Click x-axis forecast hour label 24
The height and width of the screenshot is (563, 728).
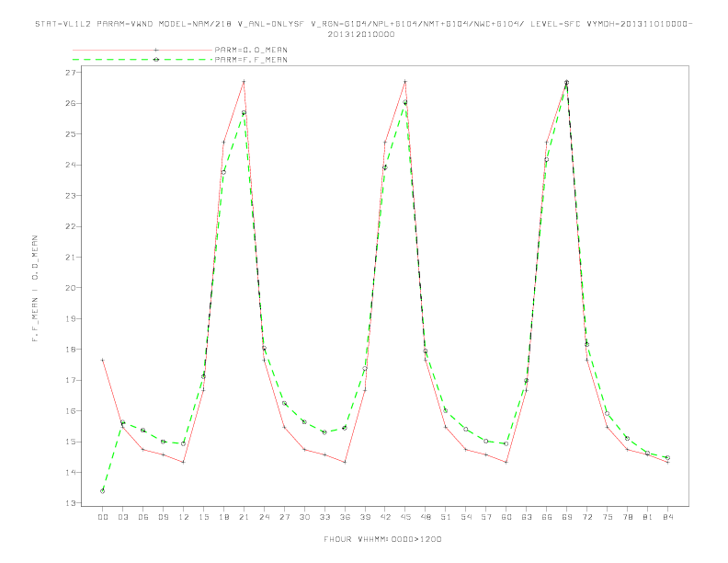264,517
